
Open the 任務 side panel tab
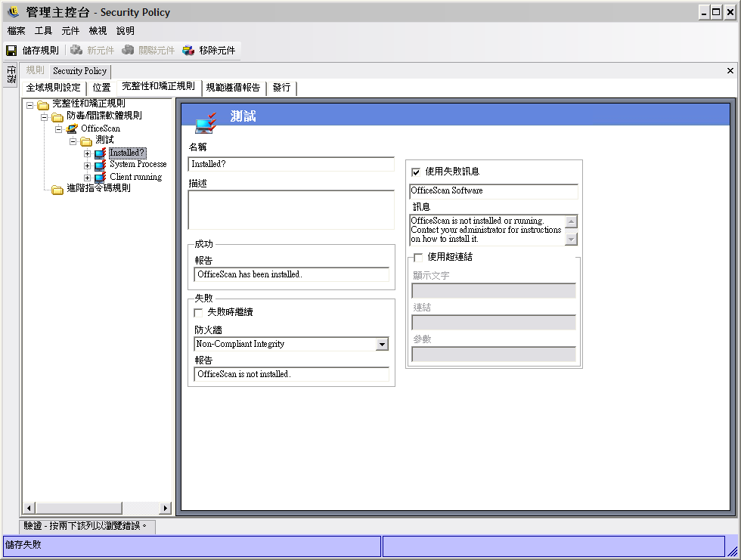[x=11, y=74]
